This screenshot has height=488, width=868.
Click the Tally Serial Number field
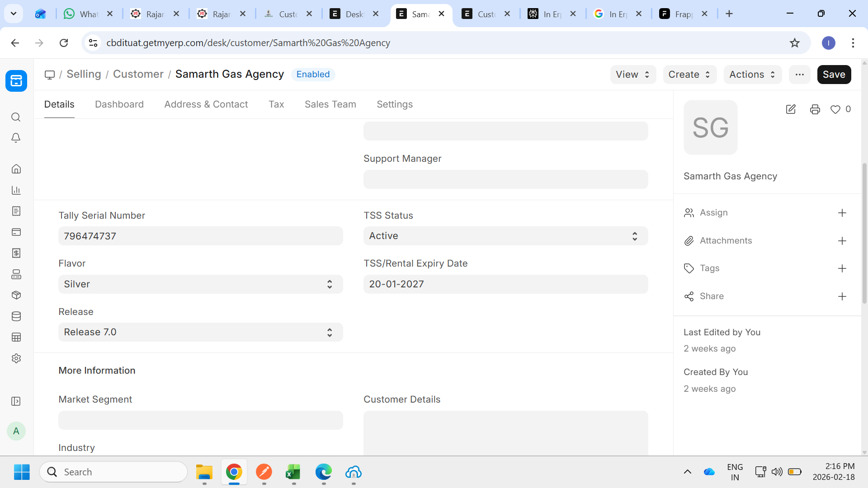(200, 236)
